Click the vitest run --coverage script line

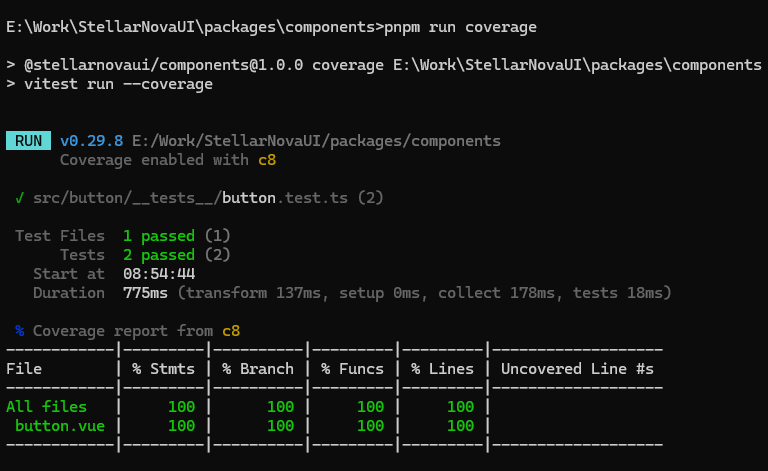[118, 84]
